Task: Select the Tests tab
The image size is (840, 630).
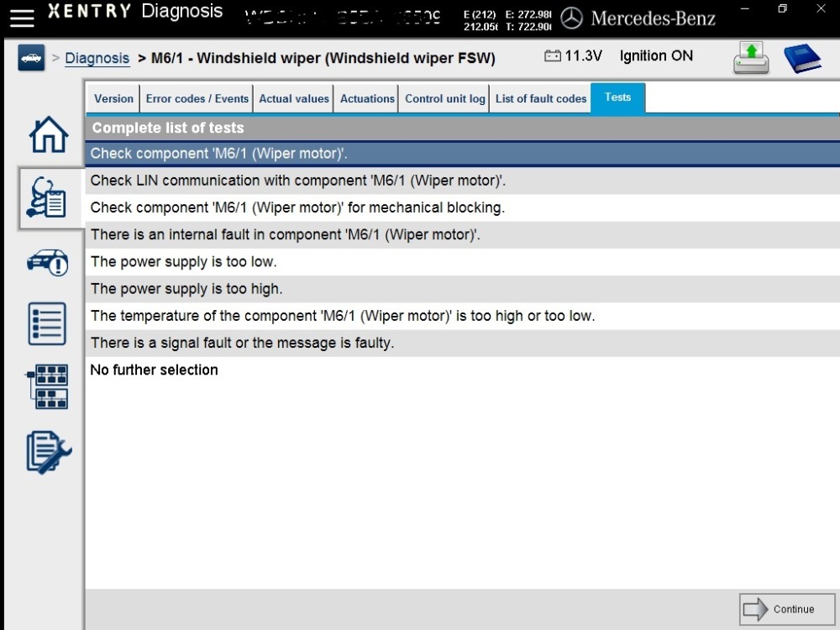Action: click(617, 97)
